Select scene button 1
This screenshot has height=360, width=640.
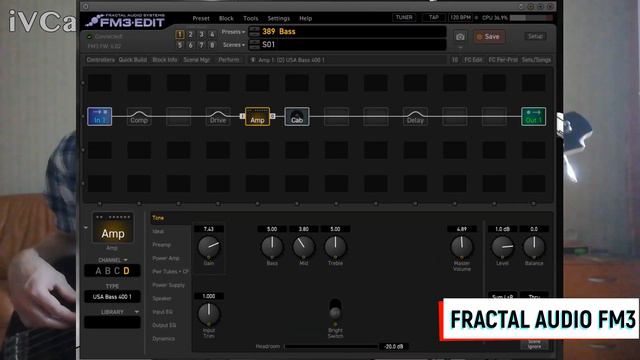click(180, 34)
